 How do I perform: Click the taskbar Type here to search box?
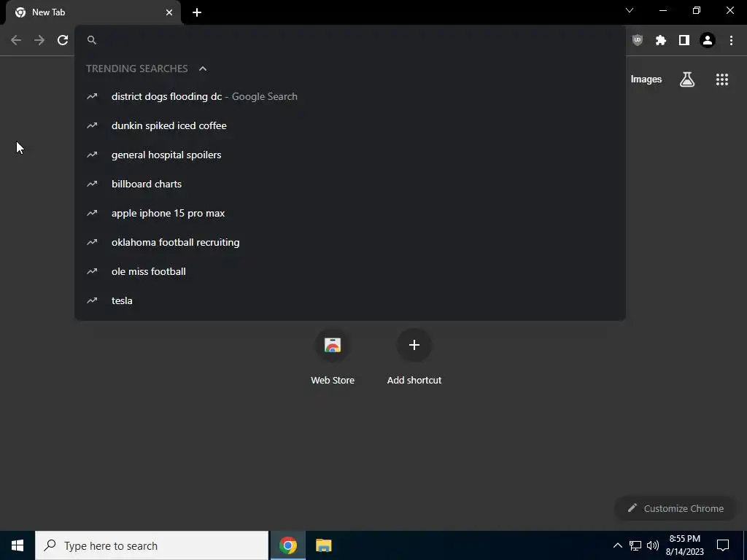click(152, 545)
